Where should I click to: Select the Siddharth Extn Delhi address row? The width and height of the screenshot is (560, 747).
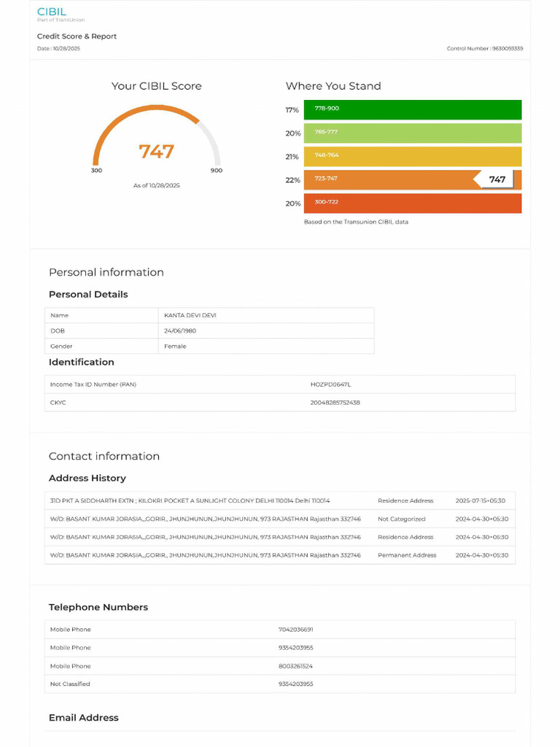pyautogui.click(x=280, y=500)
